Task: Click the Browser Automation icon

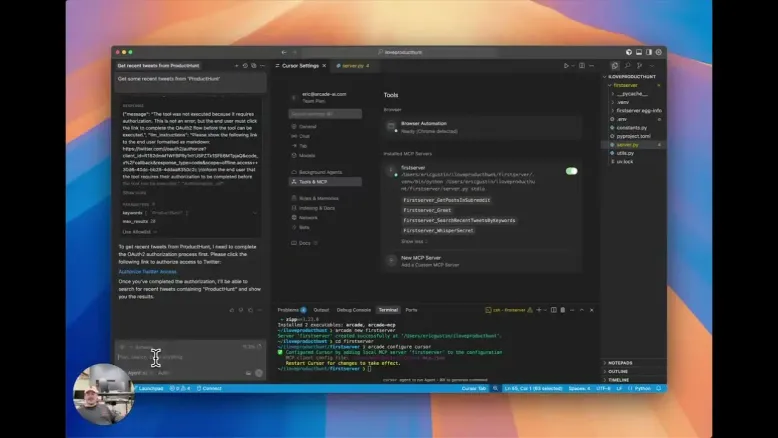Action: pos(392,126)
